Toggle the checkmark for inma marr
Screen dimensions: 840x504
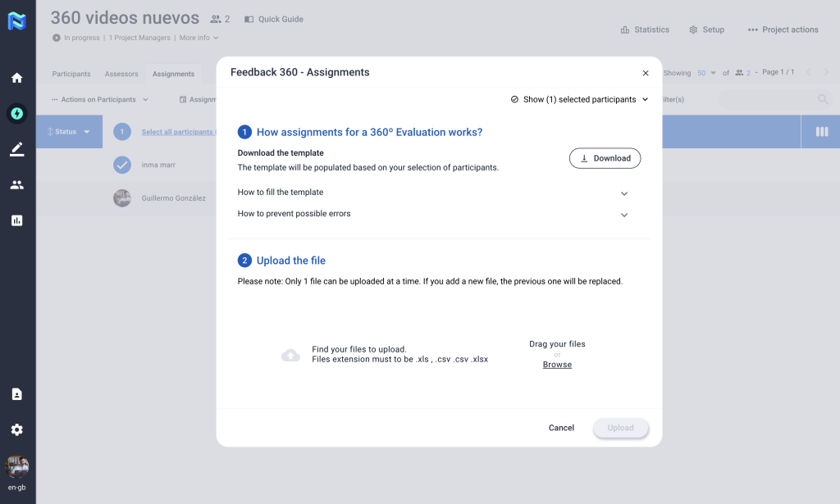pos(122,165)
